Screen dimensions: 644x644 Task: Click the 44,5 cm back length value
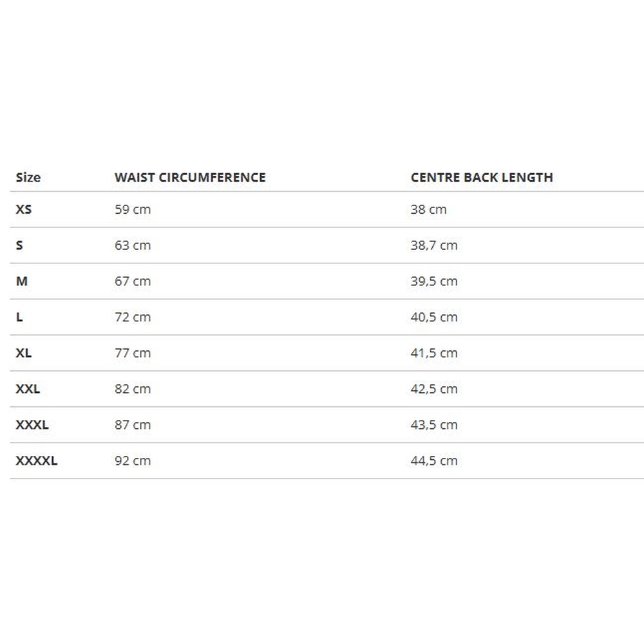(434, 461)
